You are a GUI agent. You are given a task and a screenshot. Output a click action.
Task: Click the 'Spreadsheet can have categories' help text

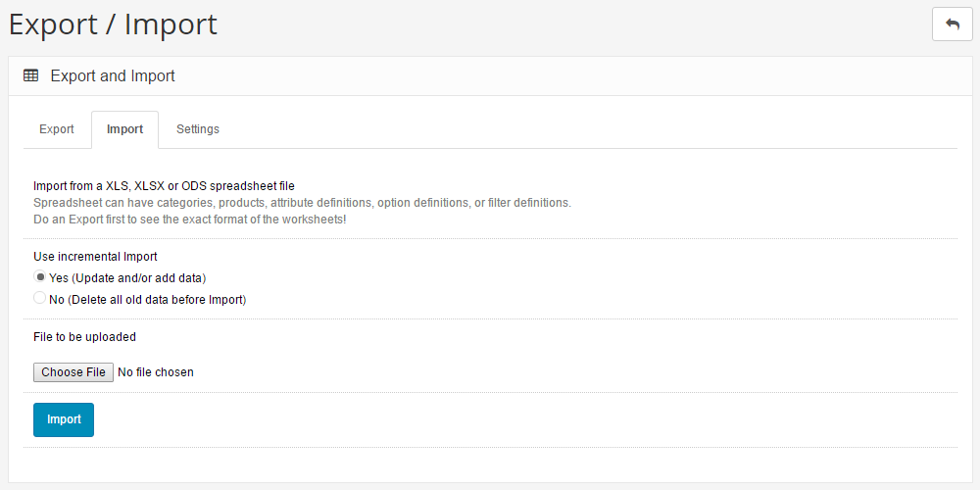pos(302,203)
